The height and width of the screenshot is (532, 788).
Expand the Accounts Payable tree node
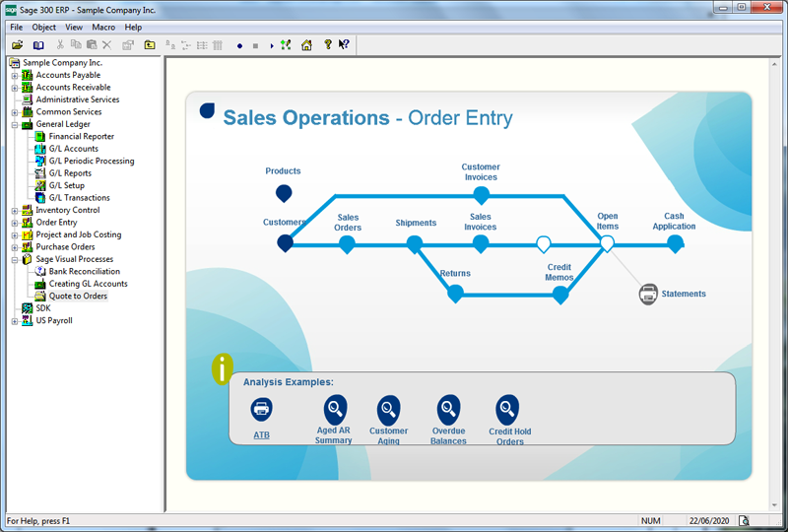15,76
